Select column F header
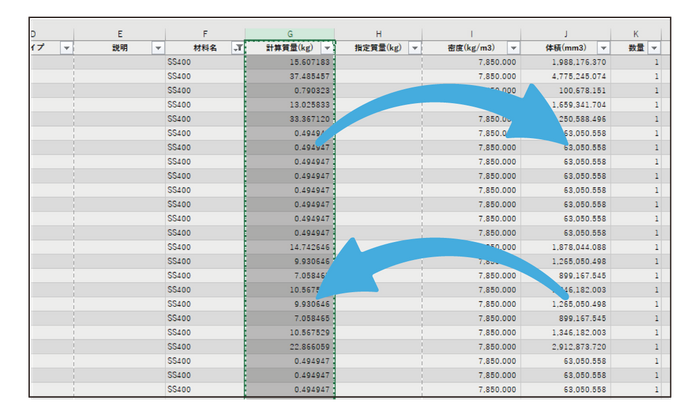The image size is (700, 417). tap(205, 34)
